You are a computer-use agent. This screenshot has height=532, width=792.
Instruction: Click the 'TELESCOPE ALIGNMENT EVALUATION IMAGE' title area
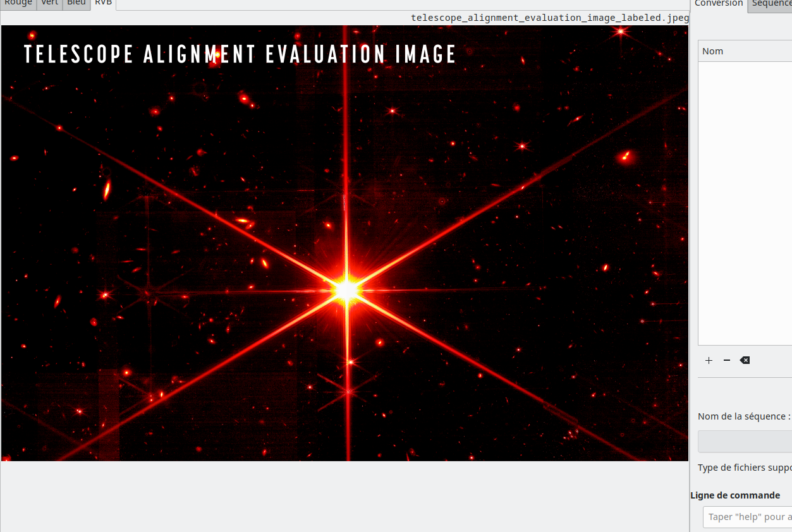point(239,54)
